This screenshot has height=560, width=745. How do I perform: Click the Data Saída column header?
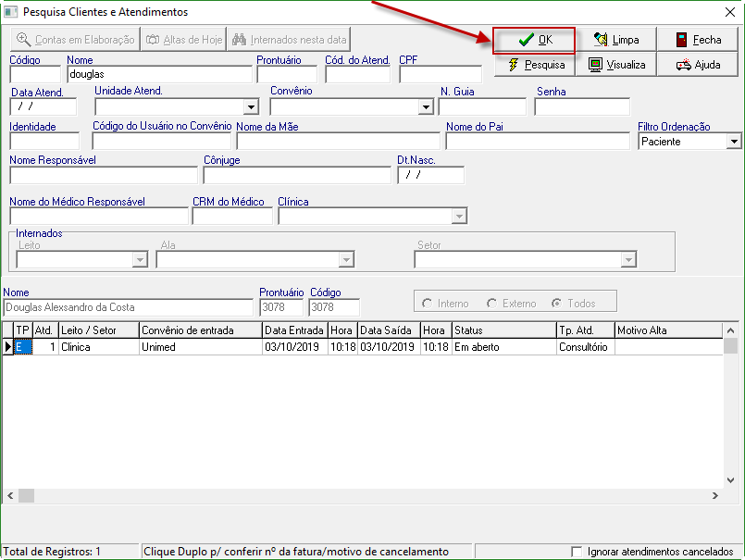(x=389, y=330)
